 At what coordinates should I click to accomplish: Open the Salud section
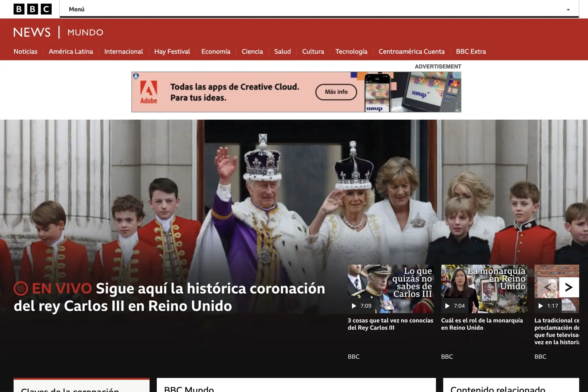[x=282, y=51]
